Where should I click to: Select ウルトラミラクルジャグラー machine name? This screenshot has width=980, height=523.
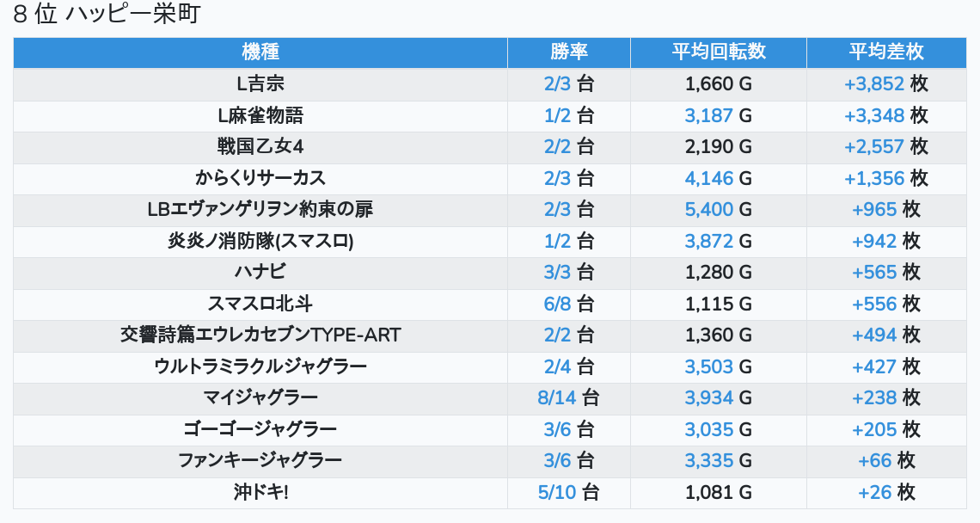pyautogui.click(x=260, y=366)
